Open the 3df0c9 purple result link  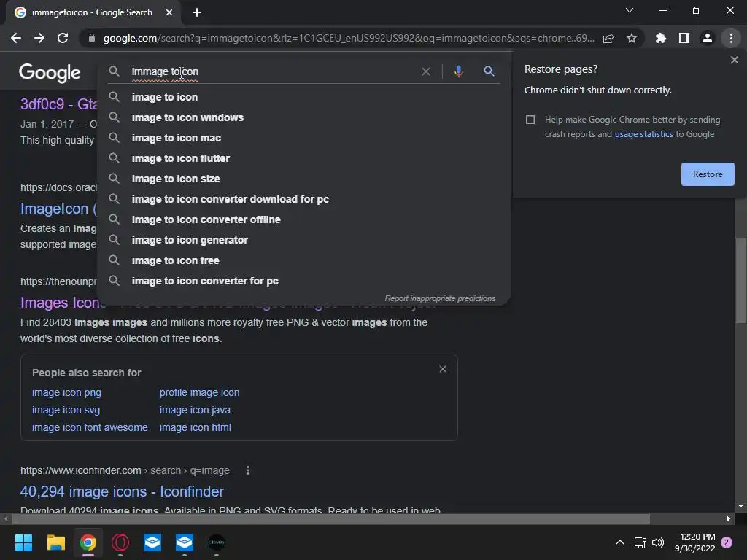coord(58,104)
